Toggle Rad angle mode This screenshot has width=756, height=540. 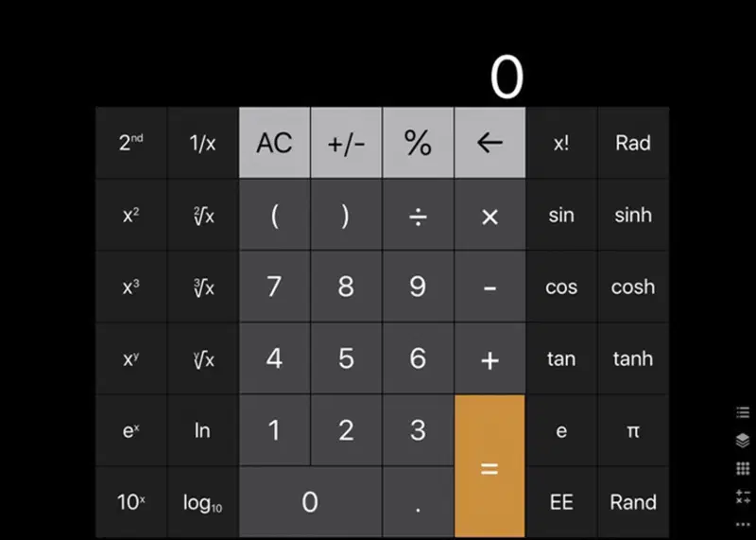pyautogui.click(x=633, y=143)
